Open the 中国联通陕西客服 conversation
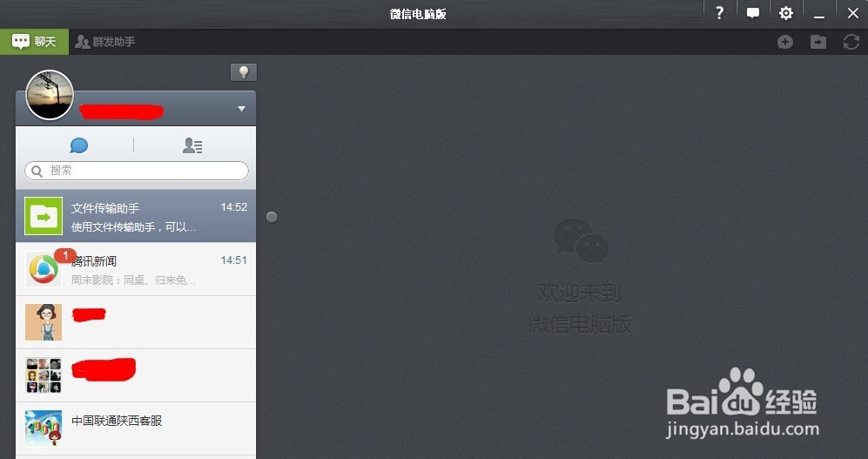868x459 pixels. pos(136,429)
